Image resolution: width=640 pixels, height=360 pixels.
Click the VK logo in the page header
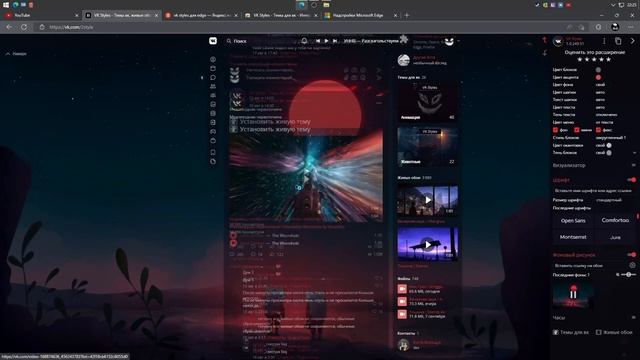coord(213,41)
